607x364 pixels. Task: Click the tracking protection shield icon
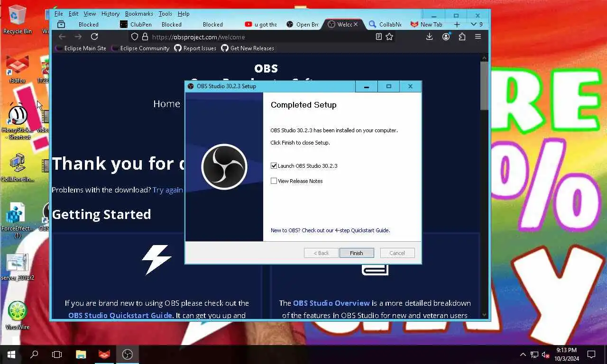click(135, 36)
